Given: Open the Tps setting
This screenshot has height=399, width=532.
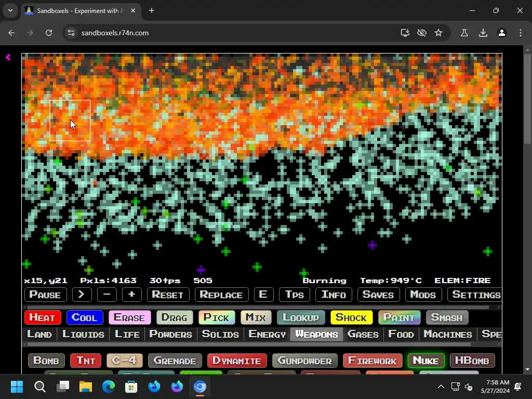Looking at the screenshot, I should 294,295.
